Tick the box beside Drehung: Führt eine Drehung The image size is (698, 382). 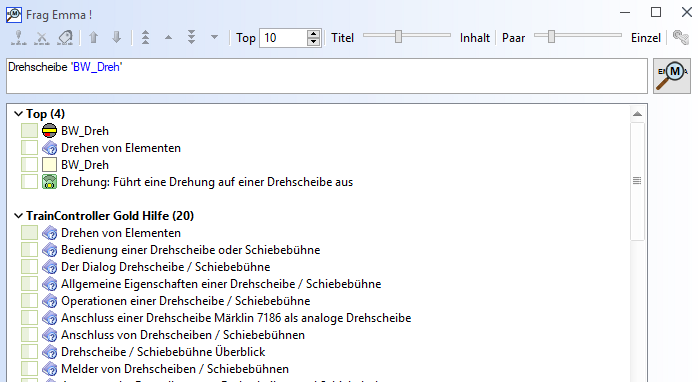(29, 182)
